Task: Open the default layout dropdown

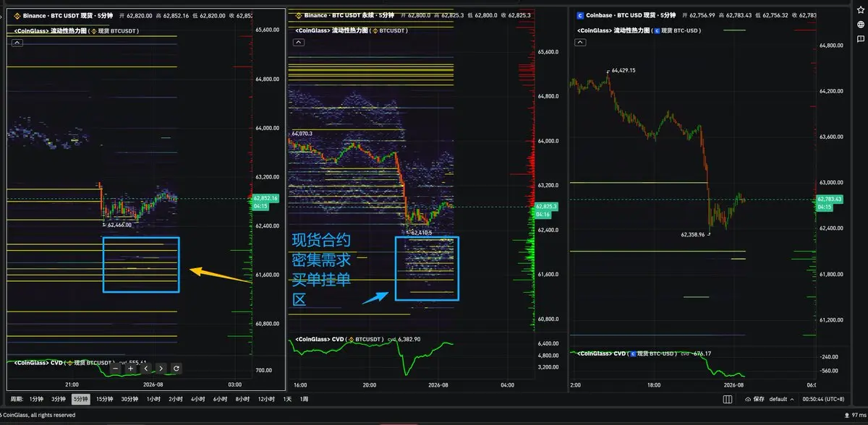Action: click(781, 399)
